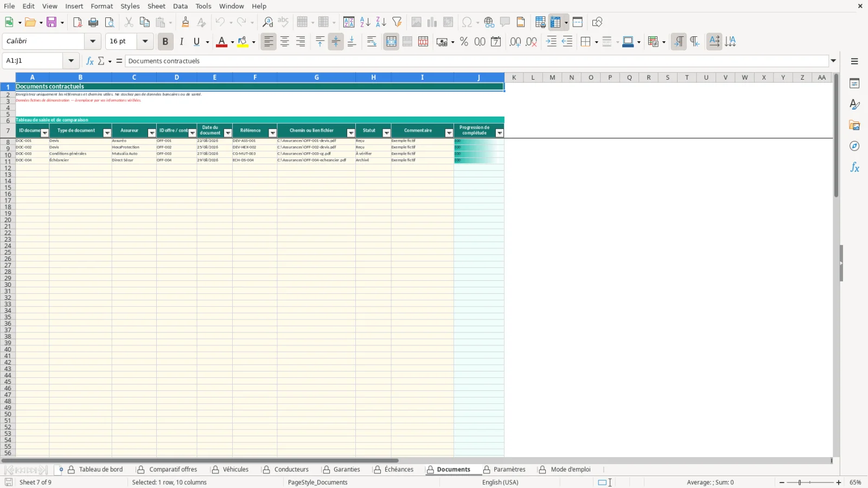
Task: Click the Sort Ascending icon
Action: click(365, 22)
